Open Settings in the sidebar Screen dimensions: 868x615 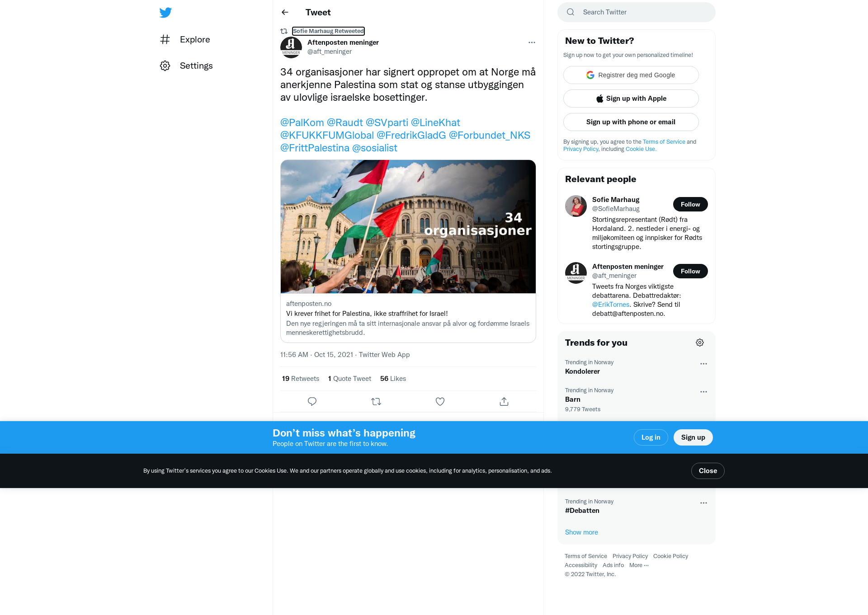(186, 66)
